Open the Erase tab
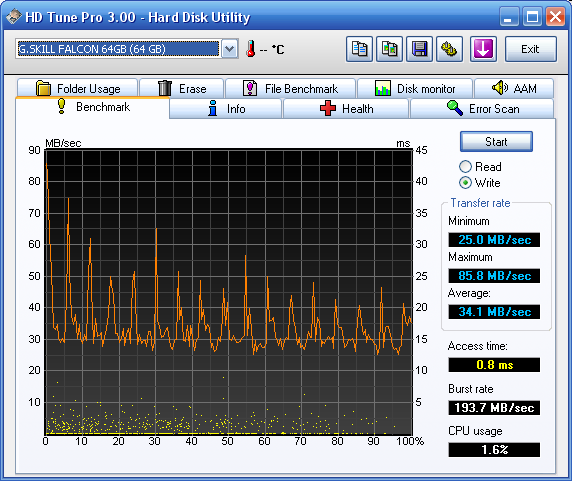The image size is (572, 481). [x=182, y=88]
